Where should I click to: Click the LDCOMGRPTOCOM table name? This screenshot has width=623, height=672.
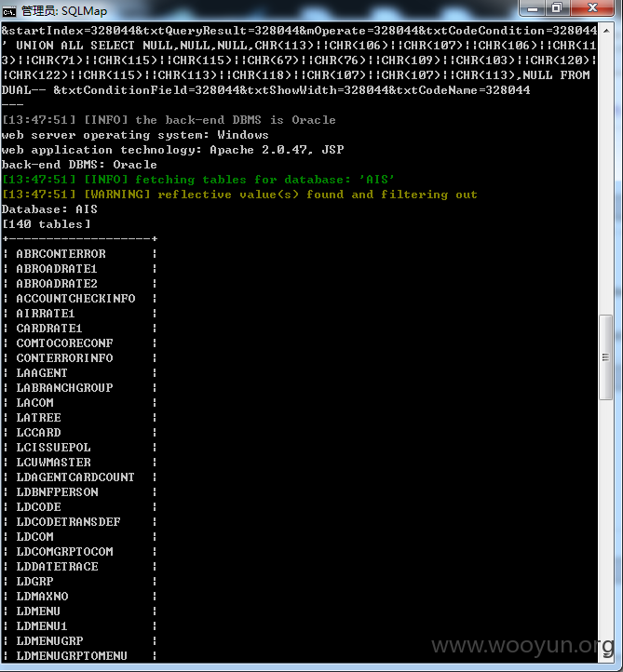click(x=64, y=552)
